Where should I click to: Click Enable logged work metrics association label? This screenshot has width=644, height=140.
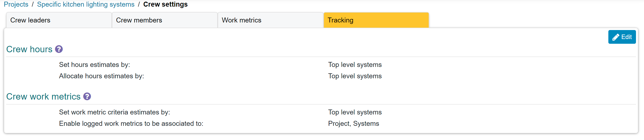131,123
